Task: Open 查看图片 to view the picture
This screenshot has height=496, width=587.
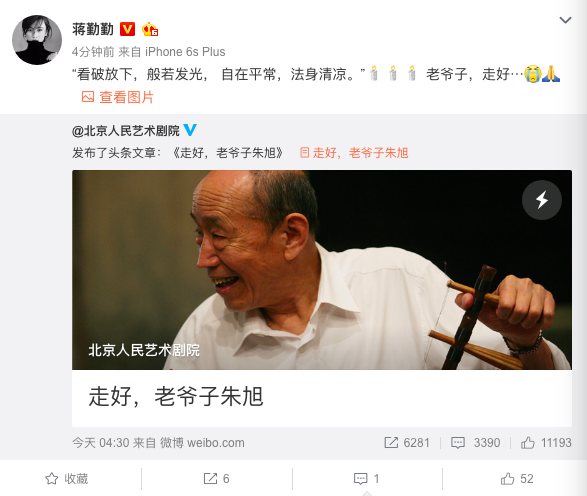Action: (x=127, y=97)
